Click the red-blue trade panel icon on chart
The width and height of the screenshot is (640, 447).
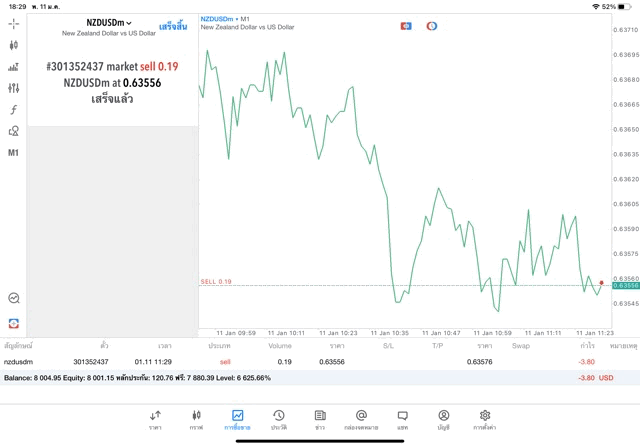[x=406, y=26]
